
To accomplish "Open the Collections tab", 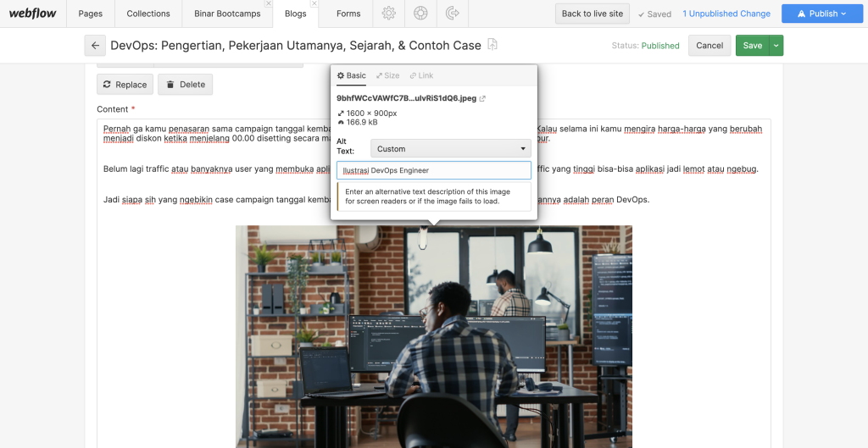I will click(148, 14).
